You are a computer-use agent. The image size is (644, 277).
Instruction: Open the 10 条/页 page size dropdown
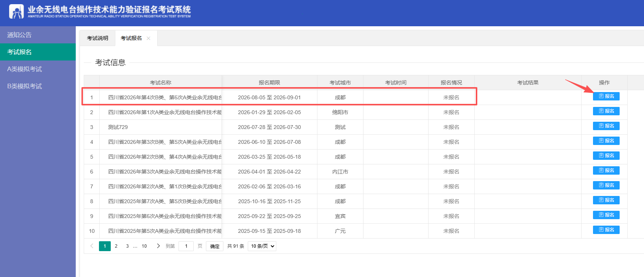[262, 246]
